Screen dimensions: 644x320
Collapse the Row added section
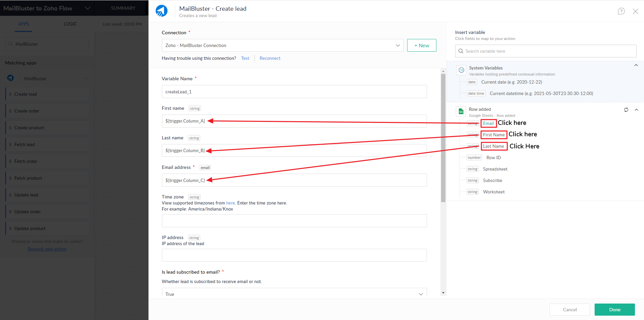point(636,110)
